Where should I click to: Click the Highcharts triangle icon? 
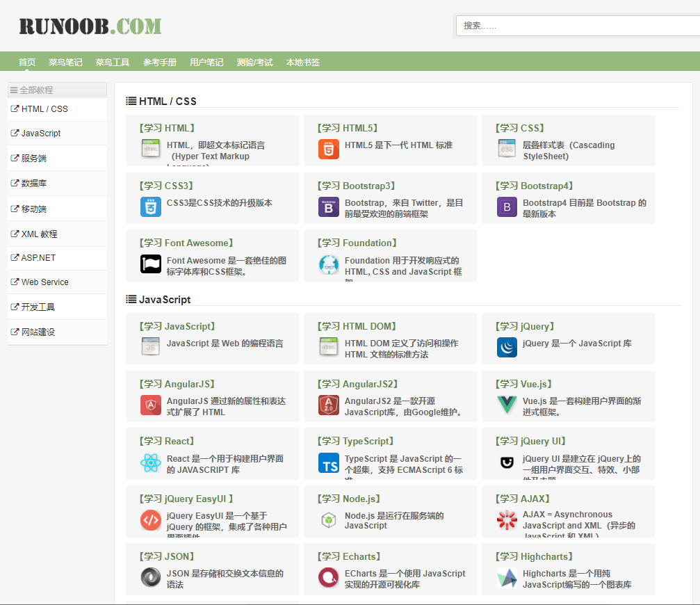(x=507, y=577)
